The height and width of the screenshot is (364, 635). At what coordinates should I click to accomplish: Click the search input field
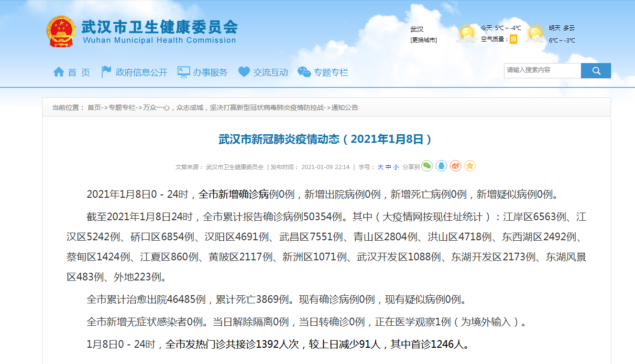tap(542, 71)
